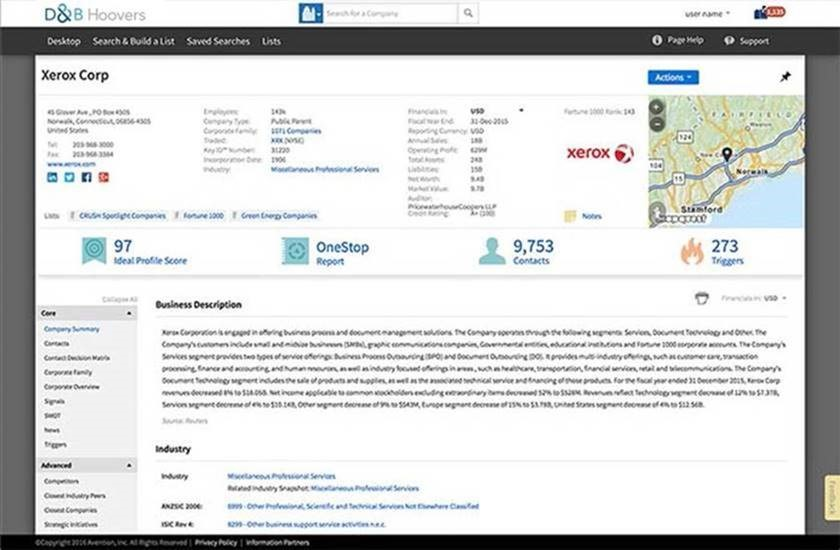Select Strategic Initiatives in sidebar

point(71,525)
